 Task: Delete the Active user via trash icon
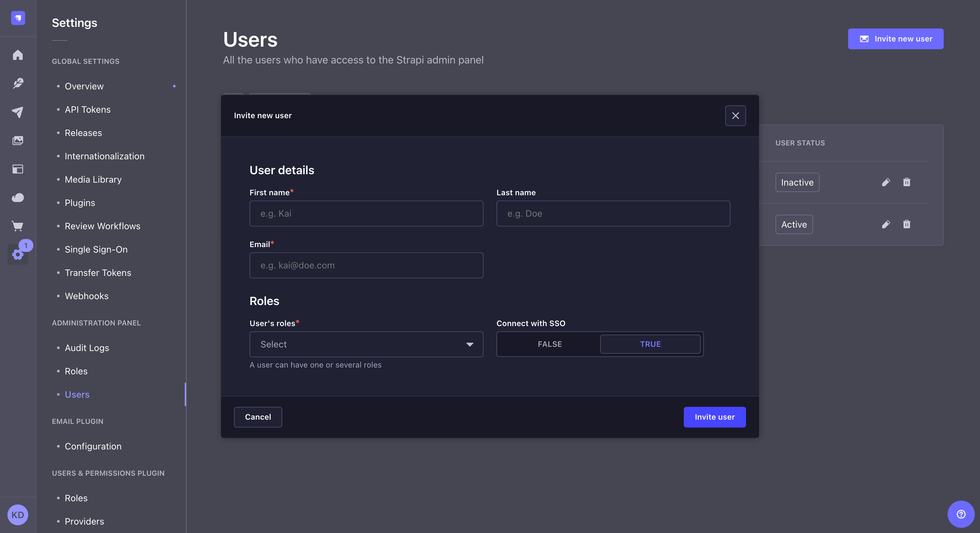click(x=907, y=224)
